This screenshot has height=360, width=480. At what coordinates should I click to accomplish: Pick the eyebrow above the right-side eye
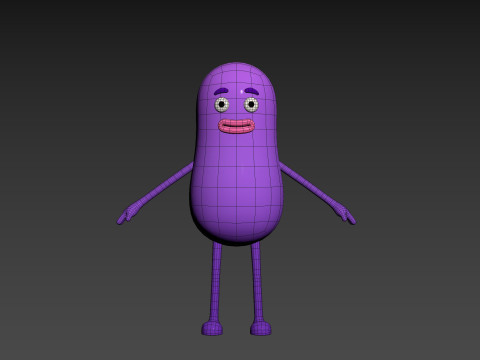click(252, 90)
